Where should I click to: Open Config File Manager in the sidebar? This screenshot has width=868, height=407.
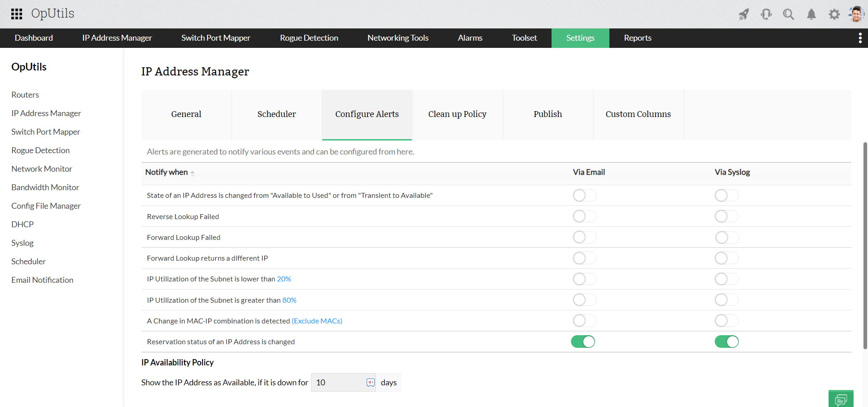point(46,206)
